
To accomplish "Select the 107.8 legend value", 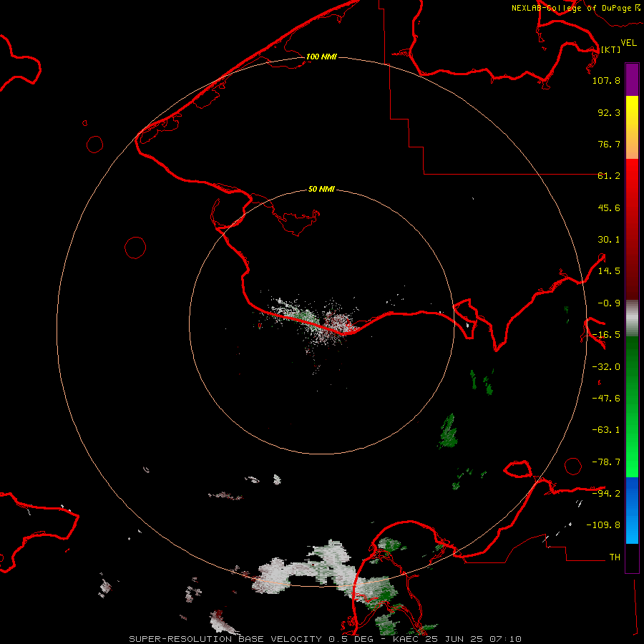I will coord(606,80).
